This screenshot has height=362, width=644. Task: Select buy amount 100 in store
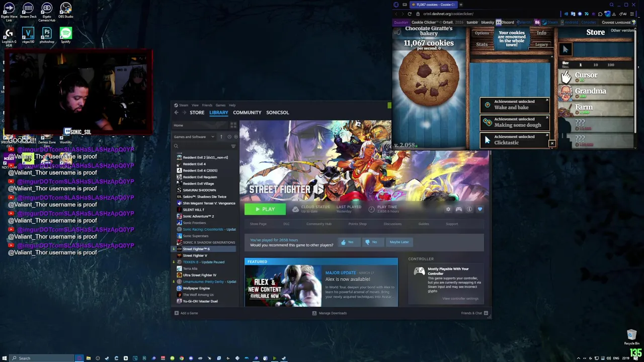(x=611, y=65)
